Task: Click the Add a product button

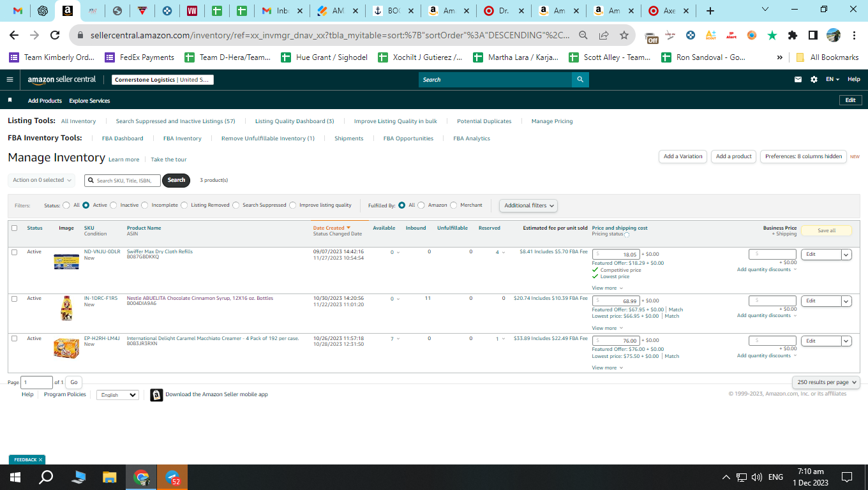Action: (x=734, y=156)
